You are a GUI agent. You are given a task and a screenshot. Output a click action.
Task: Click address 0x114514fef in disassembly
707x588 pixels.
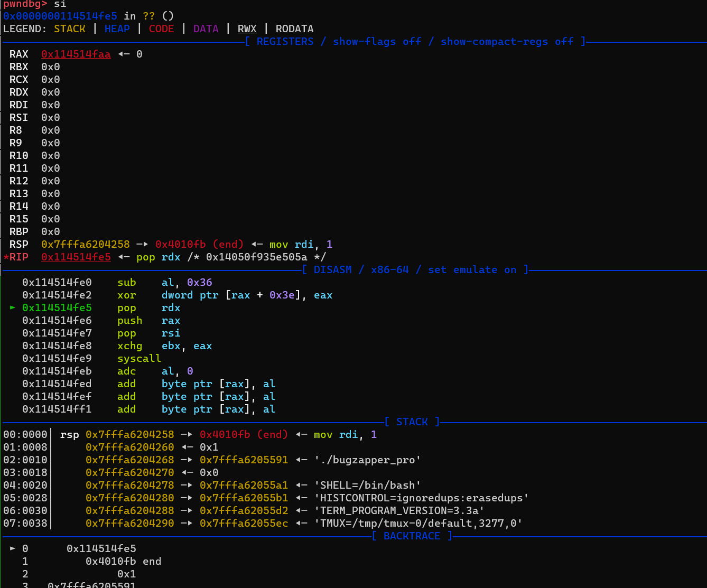click(57, 397)
